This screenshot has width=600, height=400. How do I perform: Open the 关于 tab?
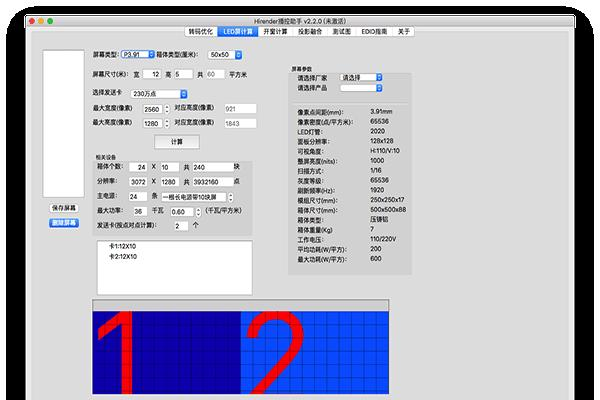[x=404, y=32]
